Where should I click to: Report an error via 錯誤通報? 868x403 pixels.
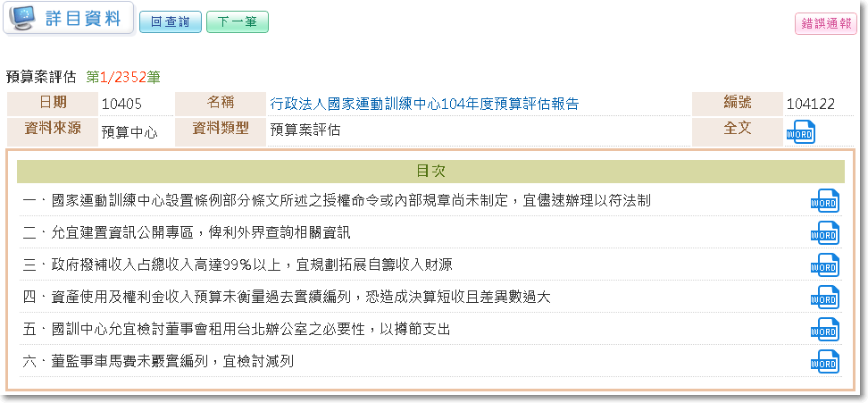tap(825, 24)
